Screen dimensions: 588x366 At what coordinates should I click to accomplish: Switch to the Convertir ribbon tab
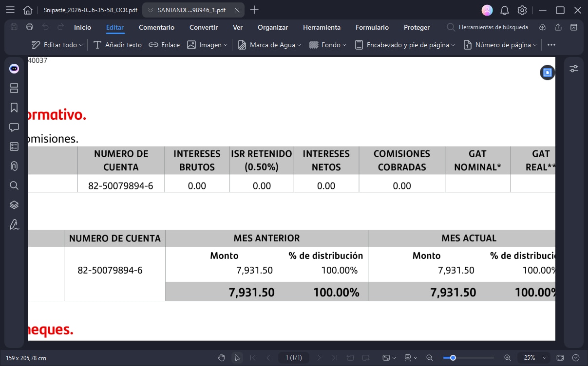[203, 27]
